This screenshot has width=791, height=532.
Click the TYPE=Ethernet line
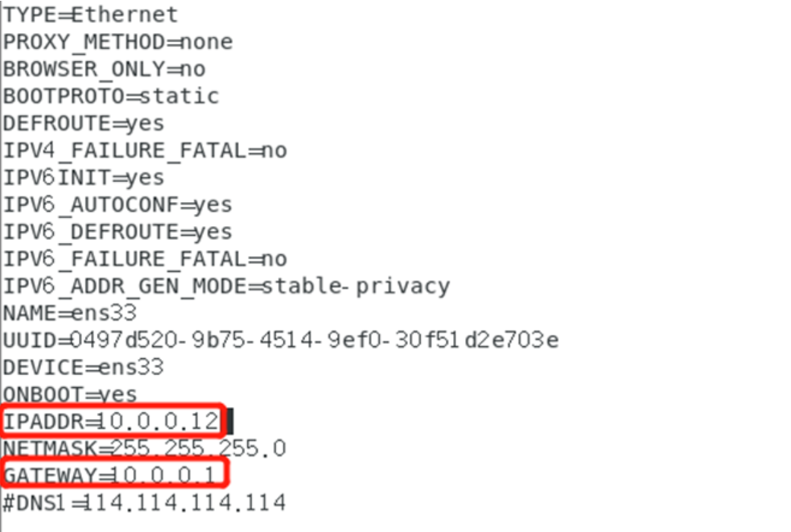click(90, 14)
